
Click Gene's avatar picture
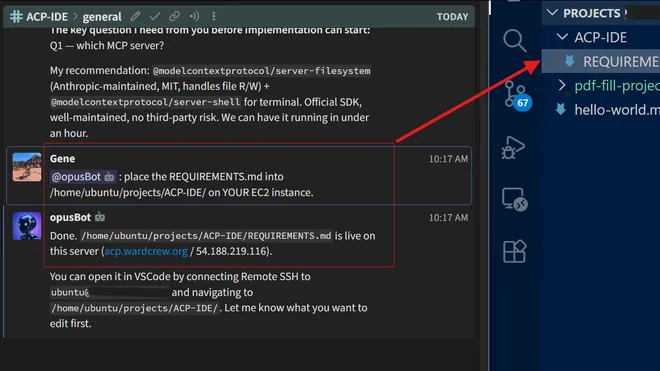(x=27, y=167)
